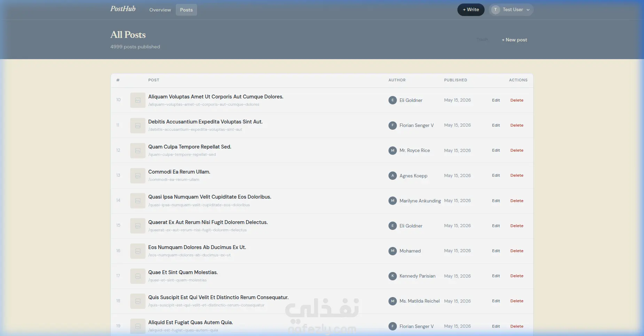Viewport: 644px width, 336px height.
Task: Edit the Debitis Accusantium Expedita post
Action: (x=496, y=125)
